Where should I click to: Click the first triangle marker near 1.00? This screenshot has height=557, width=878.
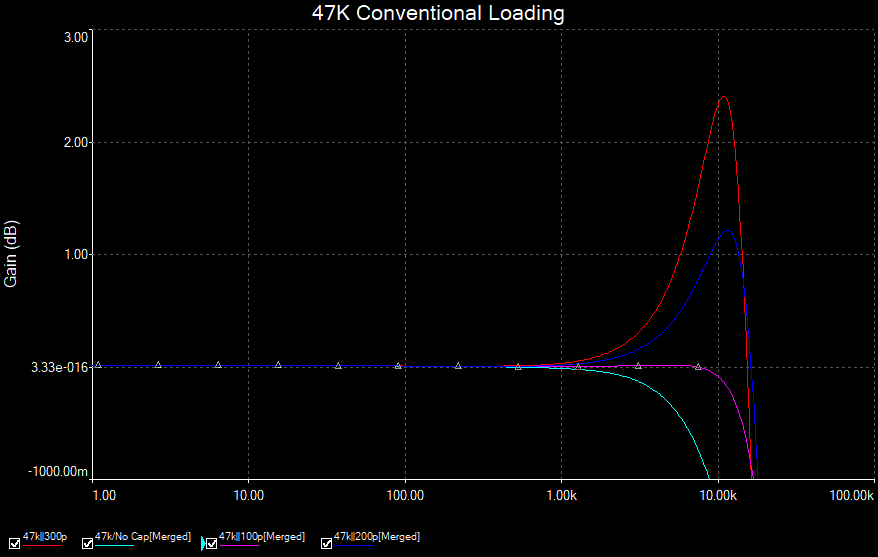pyautogui.click(x=98, y=365)
